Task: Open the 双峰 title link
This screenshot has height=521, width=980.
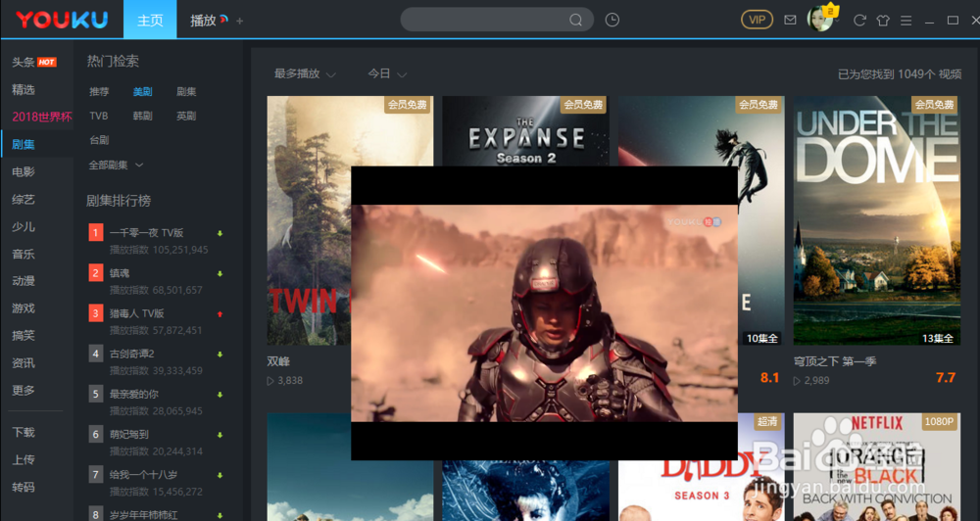Action: click(x=278, y=361)
